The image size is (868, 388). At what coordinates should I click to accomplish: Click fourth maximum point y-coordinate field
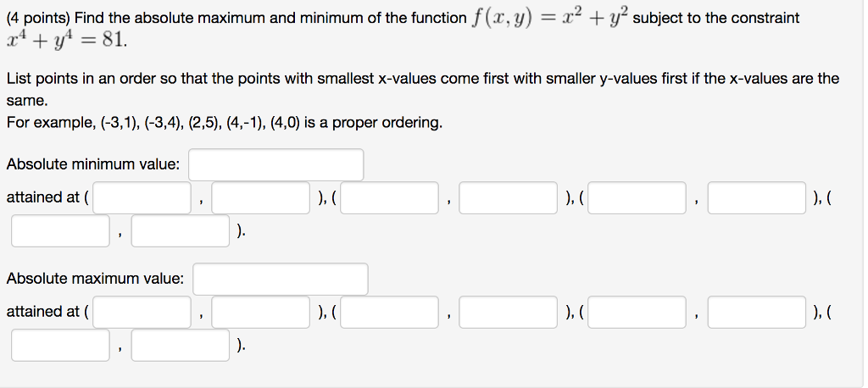181,346
